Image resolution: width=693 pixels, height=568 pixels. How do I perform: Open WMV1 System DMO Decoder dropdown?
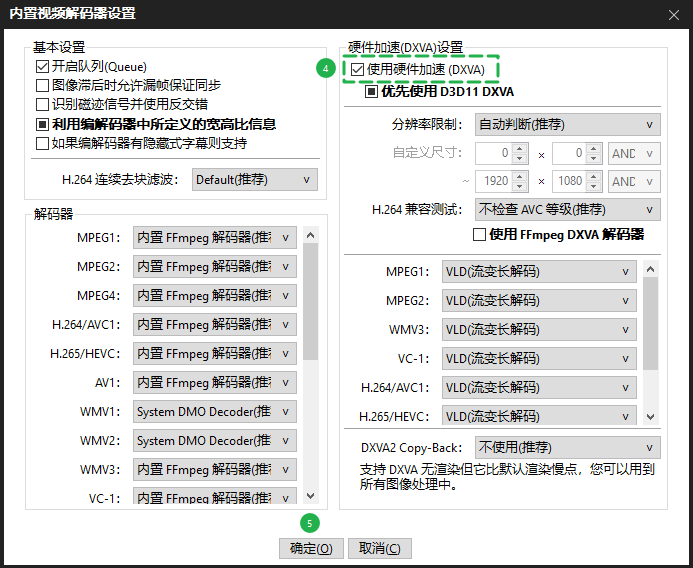coord(215,412)
